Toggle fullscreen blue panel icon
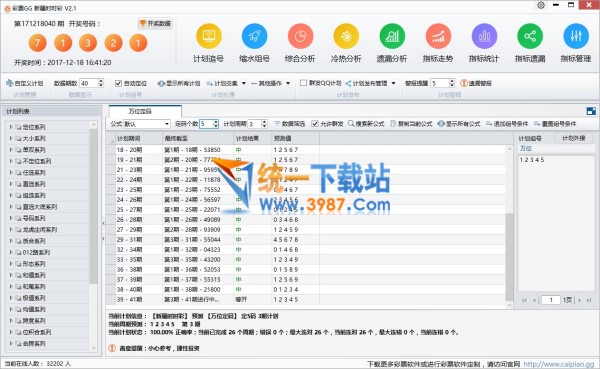 click(591, 111)
